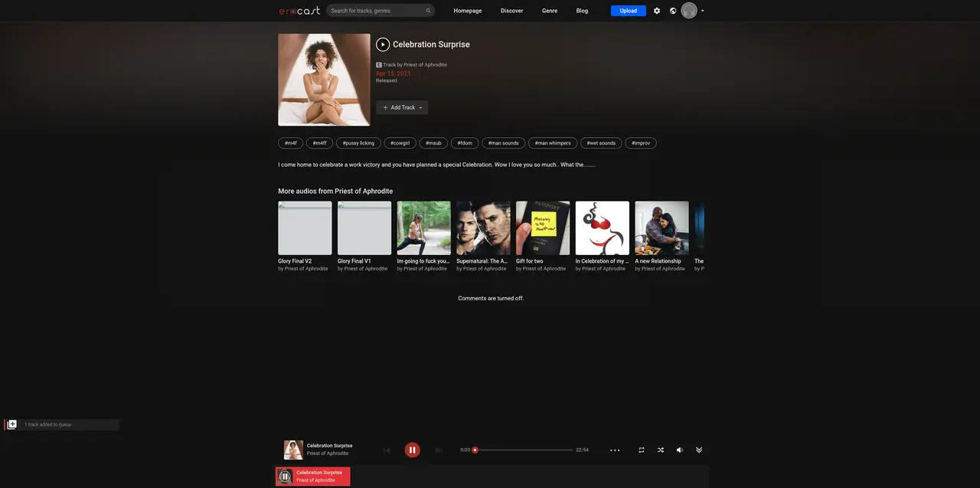Image resolution: width=980 pixels, height=488 pixels.
Task: Click the erocast logo
Action: coord(299,11)
